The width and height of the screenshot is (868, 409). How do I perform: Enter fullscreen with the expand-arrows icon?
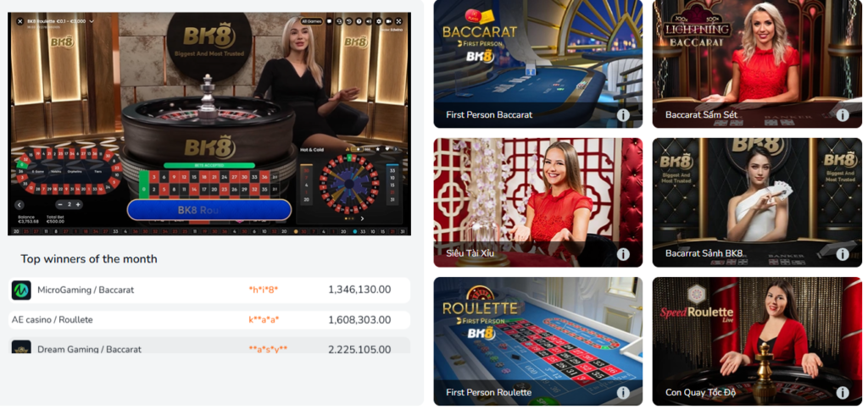pyautogui.click(x=398, y=21)
